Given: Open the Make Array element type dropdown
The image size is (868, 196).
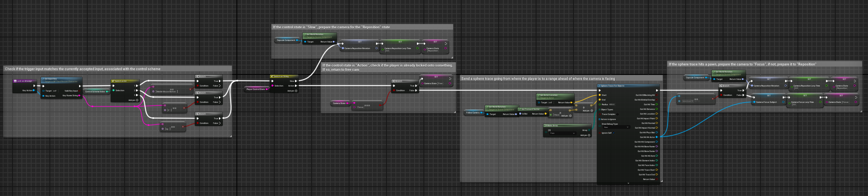Looking at the screenshot, I should click(562, 133).
